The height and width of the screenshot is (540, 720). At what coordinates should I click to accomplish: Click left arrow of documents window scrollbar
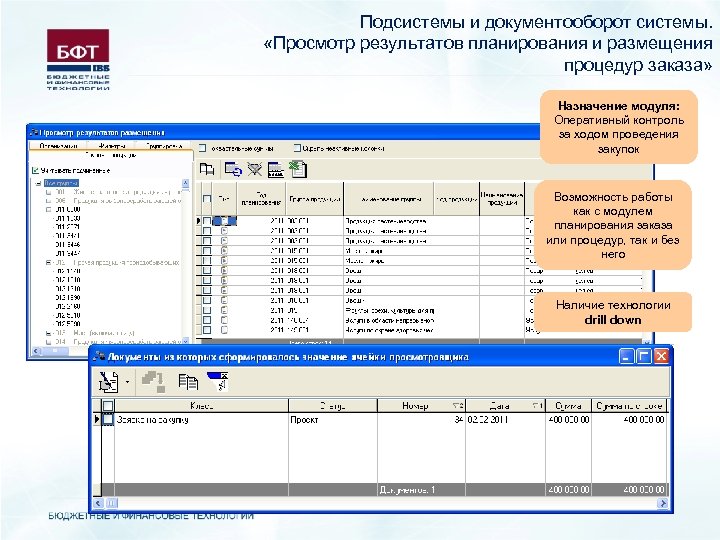click(x=98, y=503)
